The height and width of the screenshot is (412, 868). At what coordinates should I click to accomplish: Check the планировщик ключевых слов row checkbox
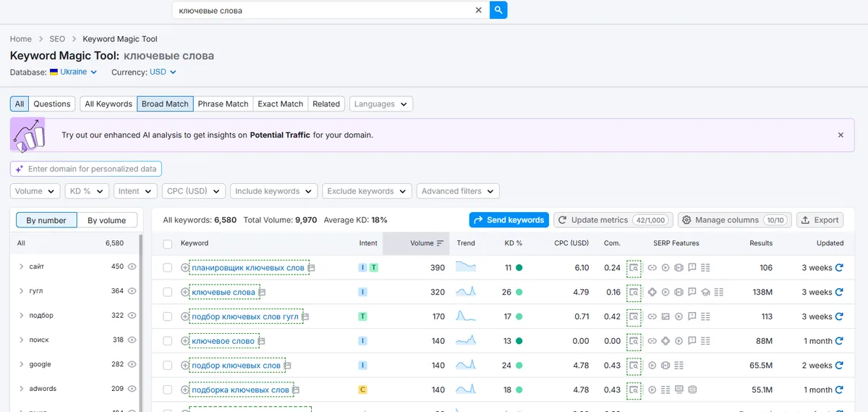pyautogui.click(x=168, y=268)
